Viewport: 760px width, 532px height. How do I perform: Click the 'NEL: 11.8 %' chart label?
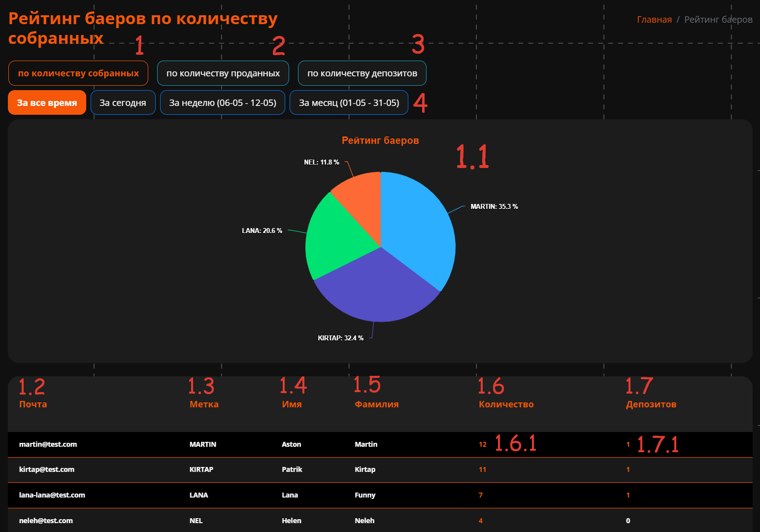click(322, 162)
